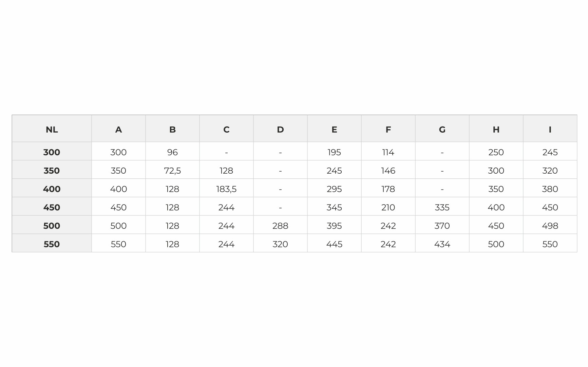Select the 146 value in column F
This screenshot has height=367, width=588.
388,170
